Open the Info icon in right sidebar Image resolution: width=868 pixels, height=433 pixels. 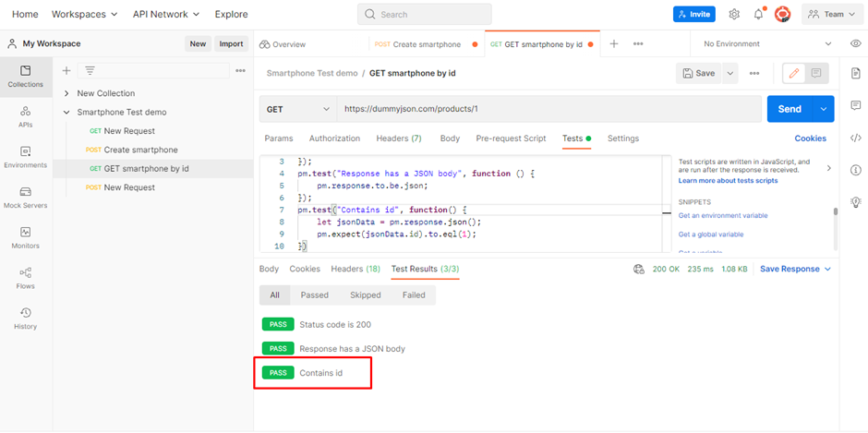(x=856, y=170)
